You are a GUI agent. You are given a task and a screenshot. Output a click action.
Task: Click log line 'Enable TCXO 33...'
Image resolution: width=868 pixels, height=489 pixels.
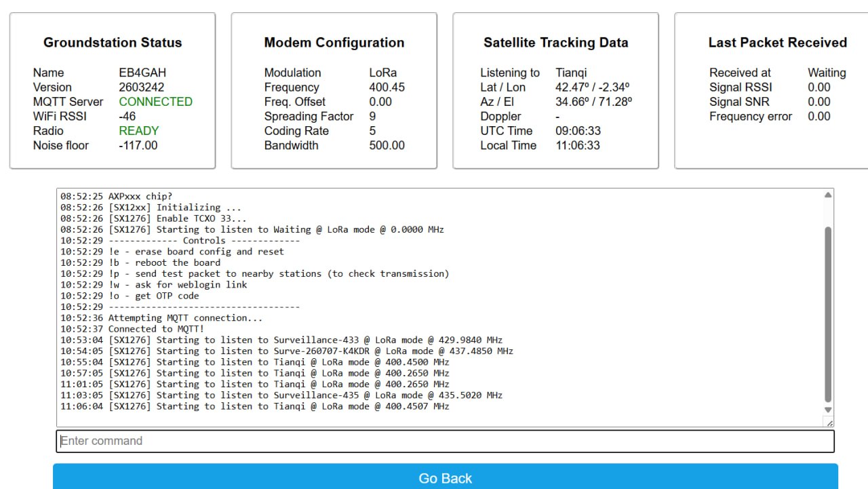[x=153, y=218]
